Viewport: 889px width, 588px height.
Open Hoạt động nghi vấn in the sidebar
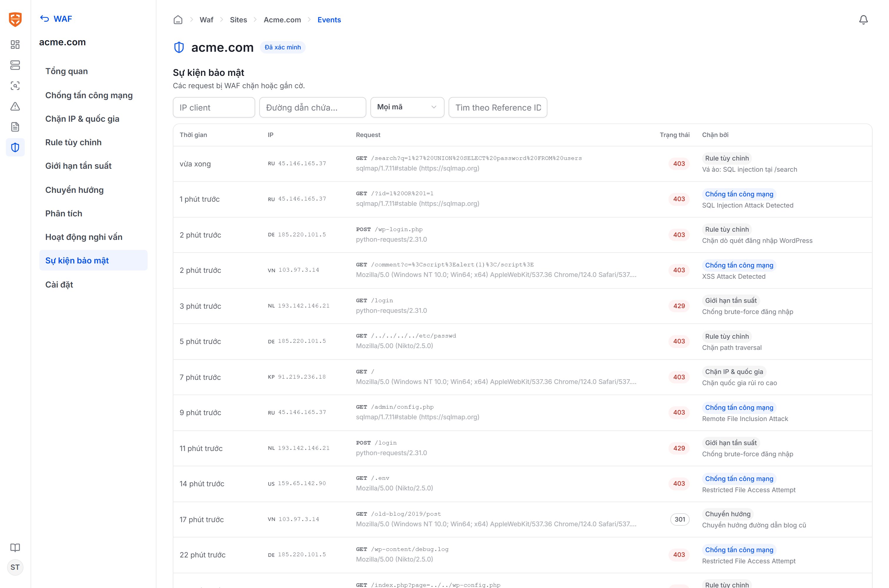93,237
